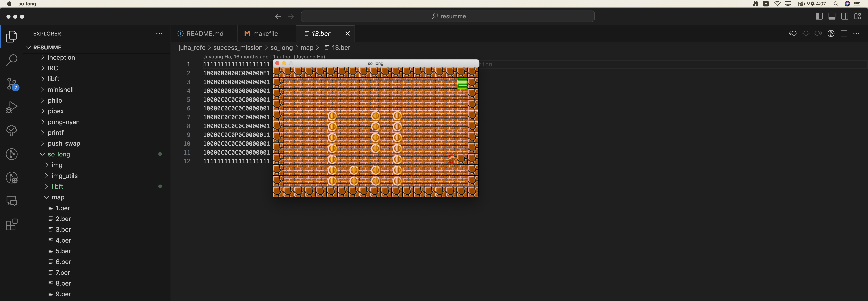Click success_mission in the breadcrumb
The image size is (868, 301).
pyautogui.click(x=238, y=48)
